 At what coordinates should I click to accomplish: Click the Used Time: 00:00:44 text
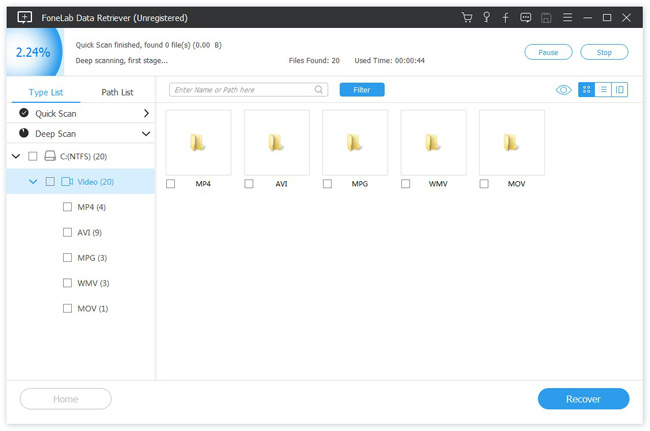tap(389, 61)
